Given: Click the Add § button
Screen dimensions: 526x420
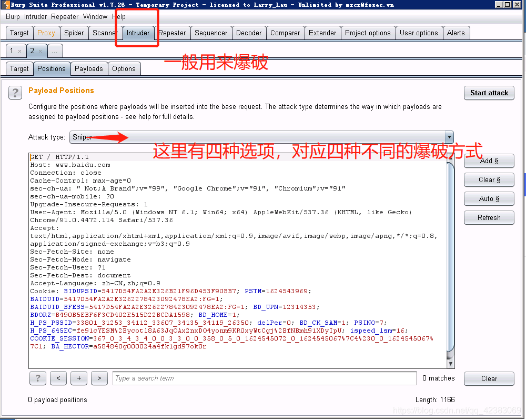Looking at the screenshot, I should (489, 161).
